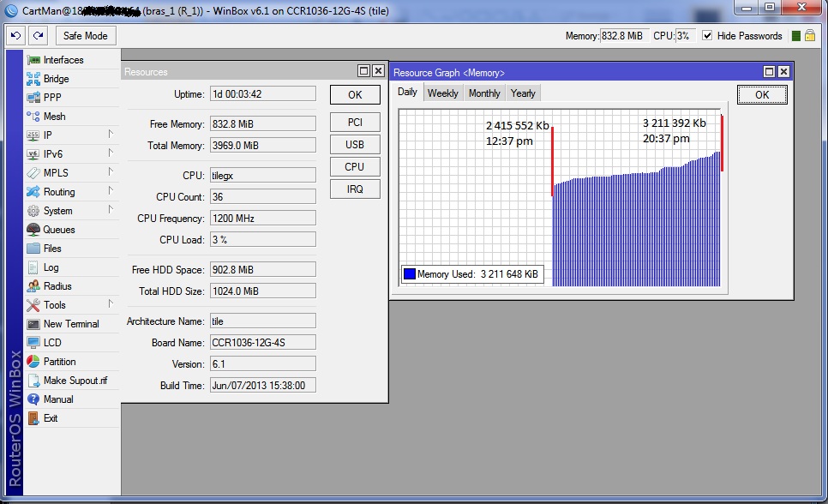Screen dimensions: 828x504
Task: Click the Memory value in the toolbar
Action: [624, 36]
